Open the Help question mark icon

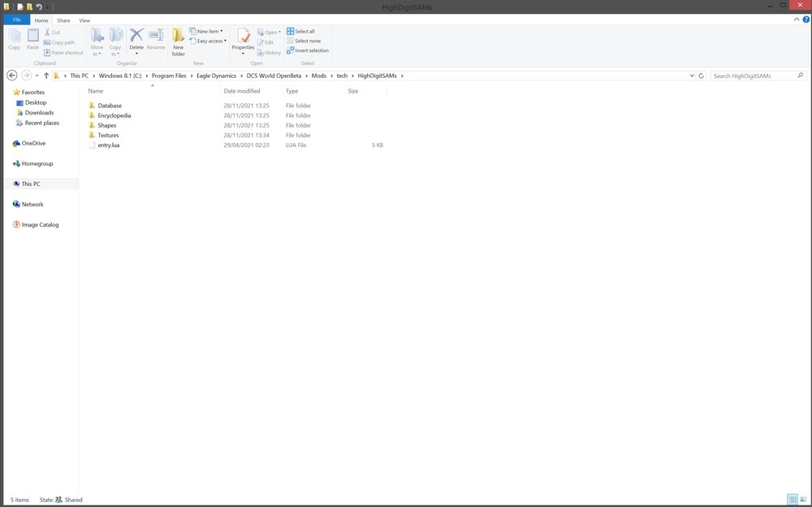click(x=806, y=19)
